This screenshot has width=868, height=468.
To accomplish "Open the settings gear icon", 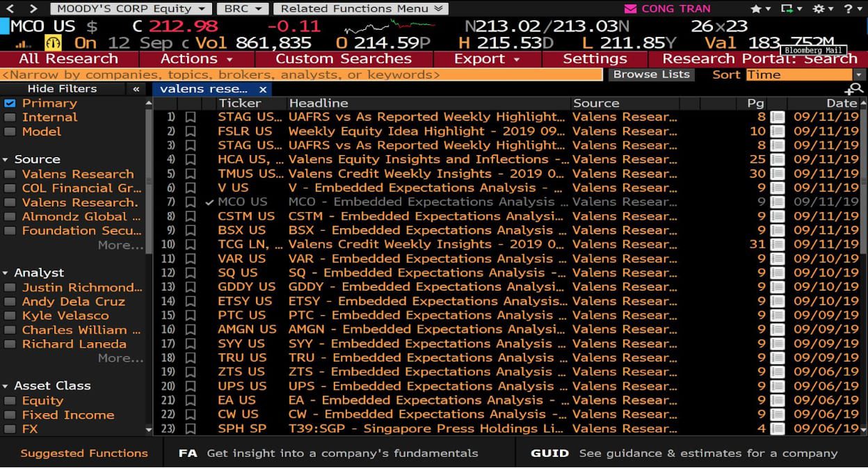I will click(819, 9).
